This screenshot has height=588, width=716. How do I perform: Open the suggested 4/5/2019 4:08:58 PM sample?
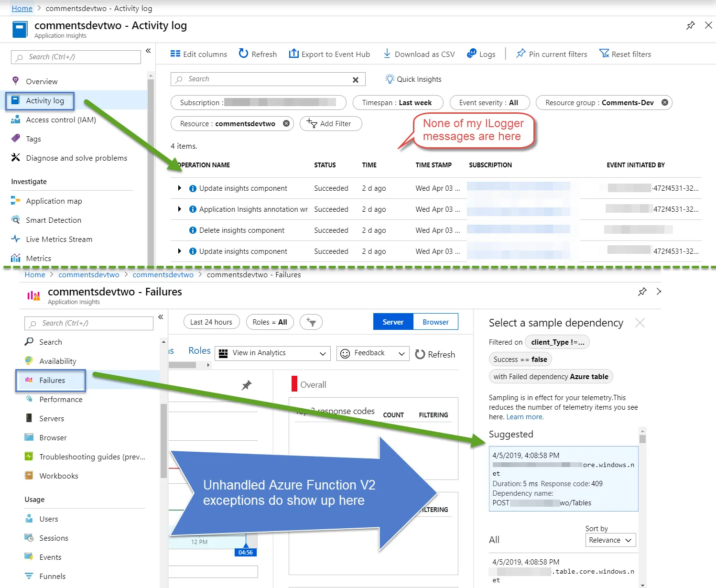point(564,479)
